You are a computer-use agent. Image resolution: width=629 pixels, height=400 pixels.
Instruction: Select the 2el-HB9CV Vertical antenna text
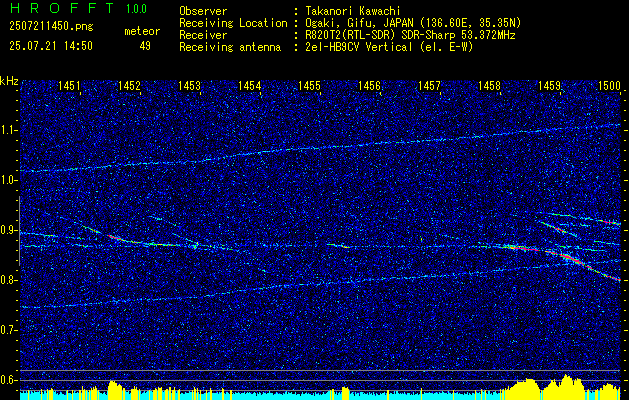tap(388, 47)
